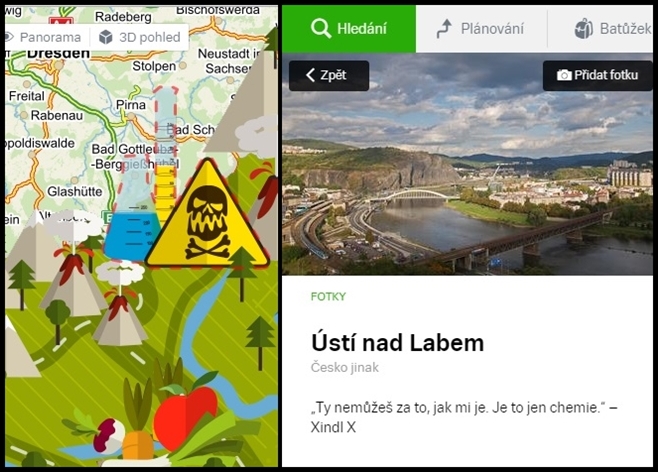Click the backpack icon beside Batůžek
This screenshot has height=472, width=658.
pos(584,29)
